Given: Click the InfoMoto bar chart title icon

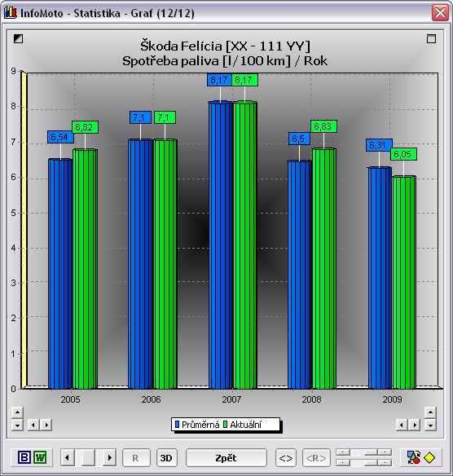Looking at the screenshot, I should 10,12.
